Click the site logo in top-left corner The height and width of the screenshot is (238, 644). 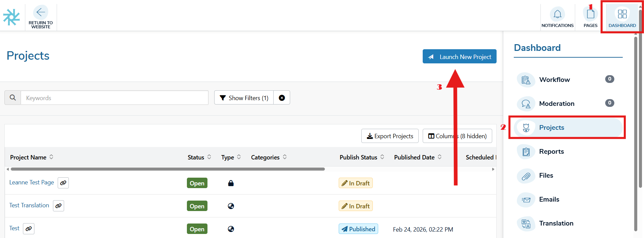point(11,17)
